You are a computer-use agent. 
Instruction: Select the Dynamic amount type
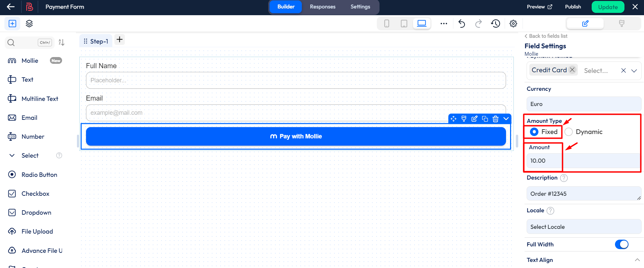point(569,132)
